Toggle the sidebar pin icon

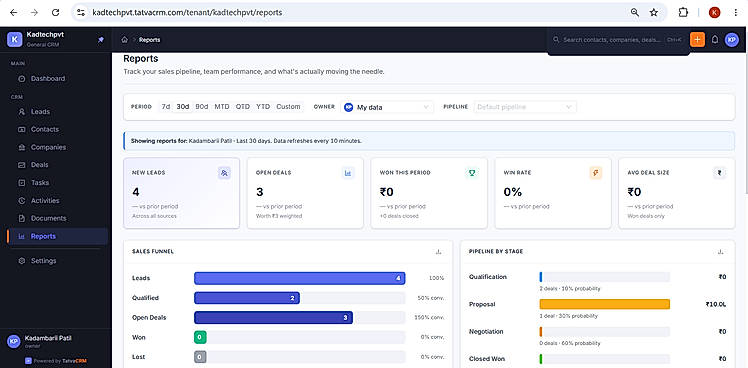point(101,40)
